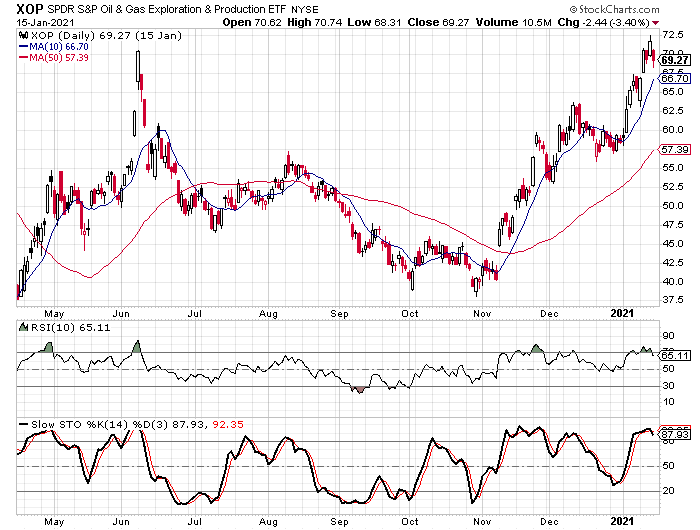
Task: Click the blue line swatch before MA(10)
Action: [x=23, y=46]
